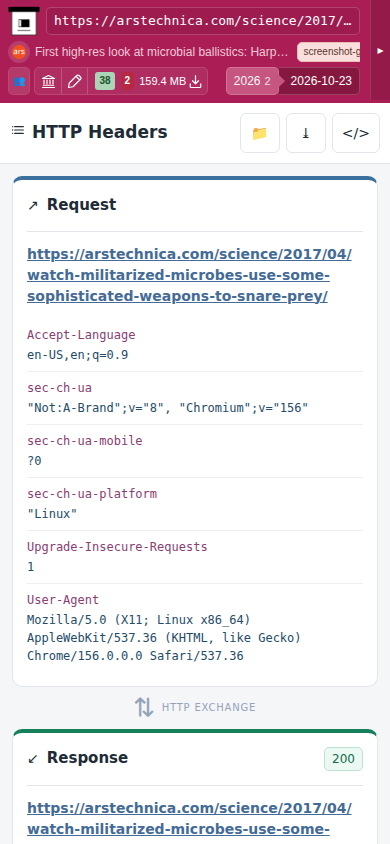Viewport: 390px width, 844px height.
Task: Click the code view </> button
Action: click(x=356, y=133)
